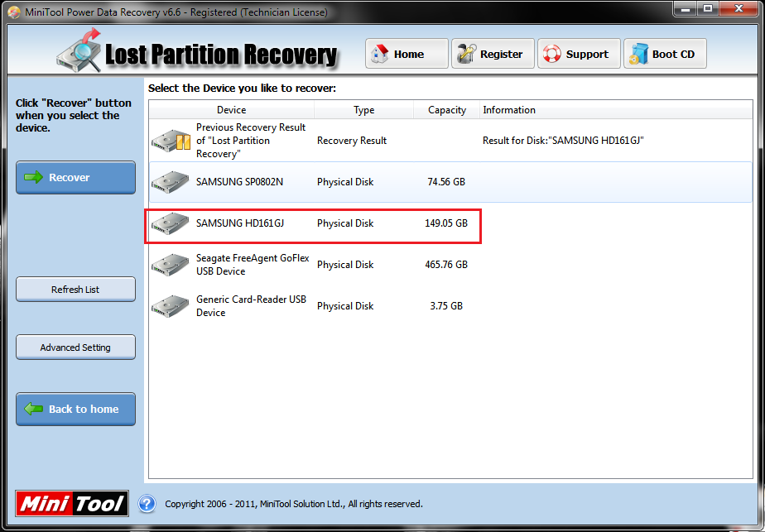
Task: Open Advanced Setting
Action: (75, 347)
